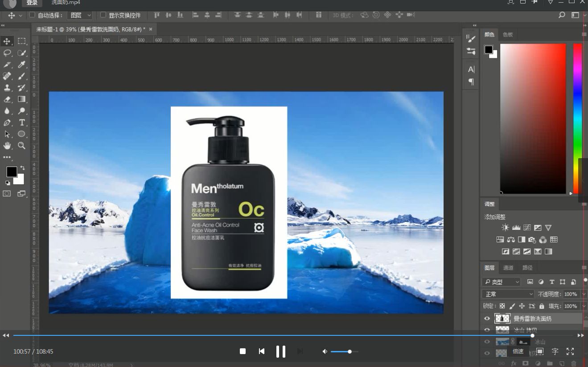Image resolution: width=588 pixels, height=367 pixels.
Task: Hide the 冰山 拷贝 layer
Action: point(487,330)
